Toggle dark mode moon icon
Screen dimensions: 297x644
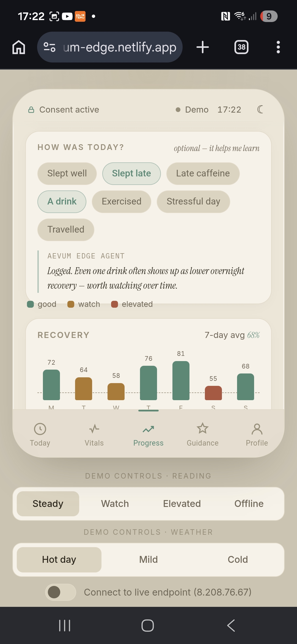pos(260,110)
